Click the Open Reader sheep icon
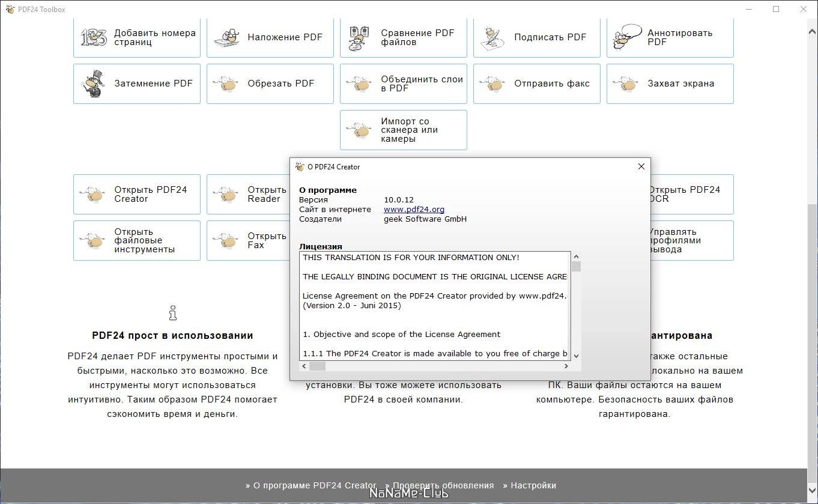The image size is (818, 504). (x=226, y=195)
